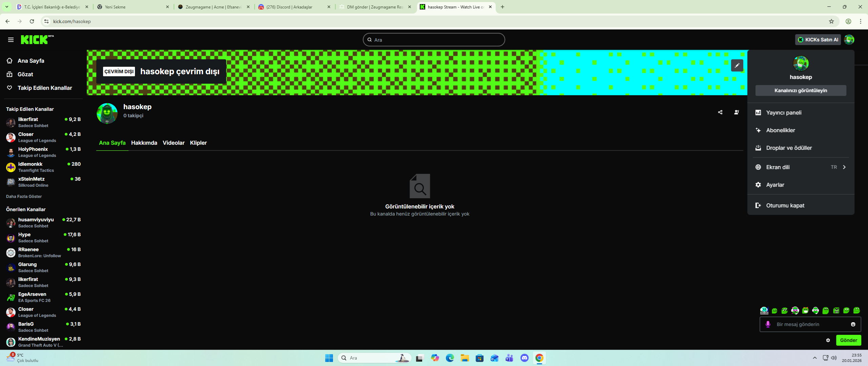Open idlemonkk followed channel
868x366 pixels.
click(x=43, y=167)
